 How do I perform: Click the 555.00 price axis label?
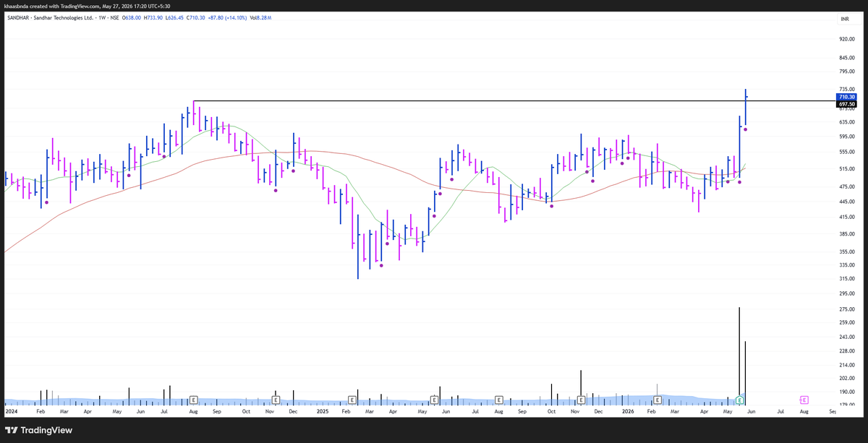(847, 152)
